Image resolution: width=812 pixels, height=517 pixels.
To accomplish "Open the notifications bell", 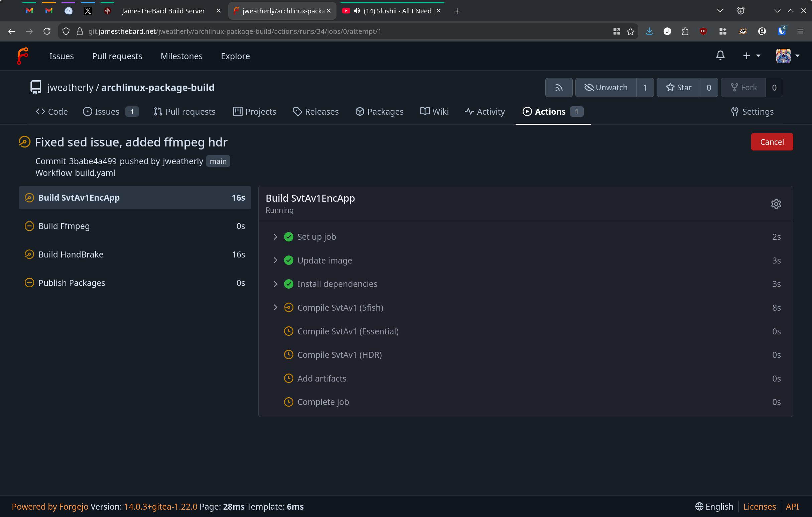I will [x=720, y=56].
